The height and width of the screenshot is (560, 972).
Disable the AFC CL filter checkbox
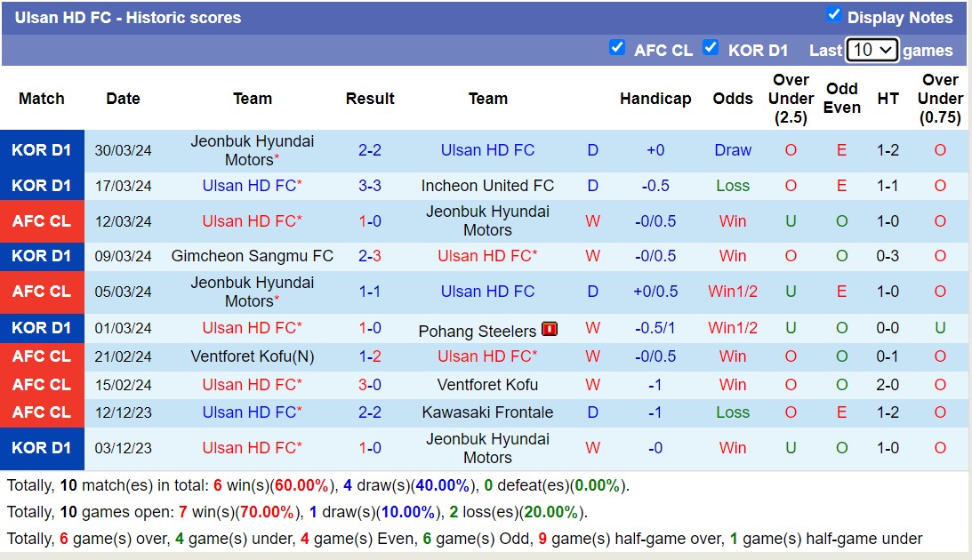(617, 47)
